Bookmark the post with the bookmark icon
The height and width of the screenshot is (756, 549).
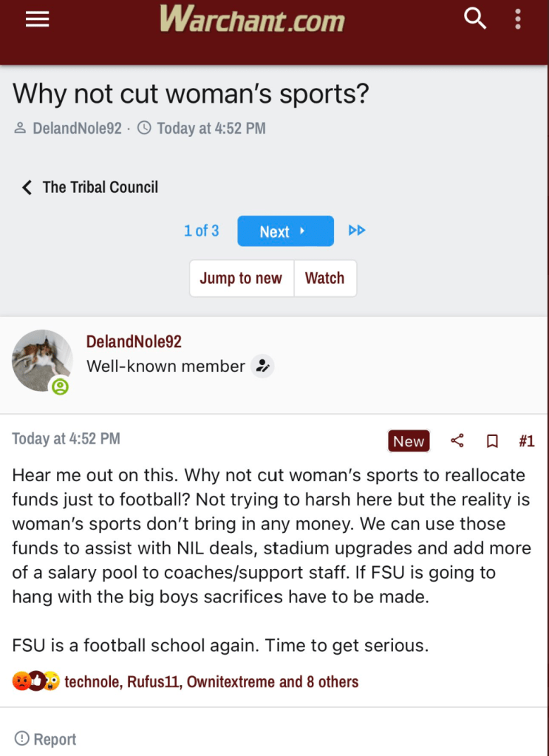click(x=492, y=441)
